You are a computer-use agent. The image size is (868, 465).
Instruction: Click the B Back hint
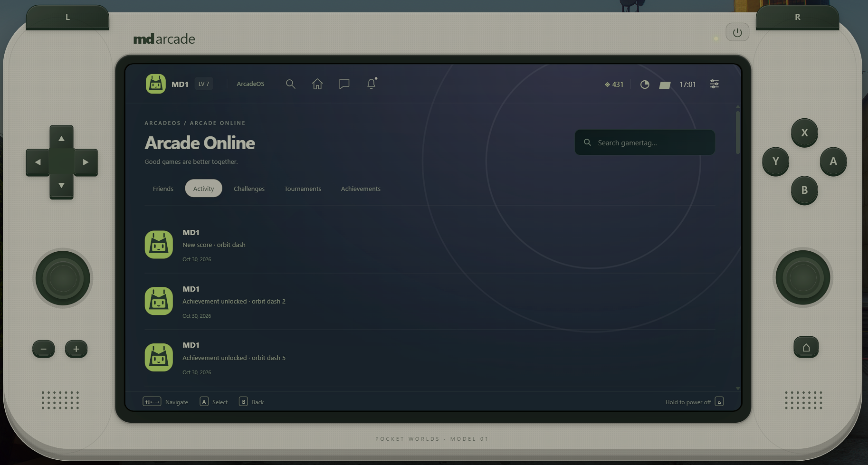251,402
